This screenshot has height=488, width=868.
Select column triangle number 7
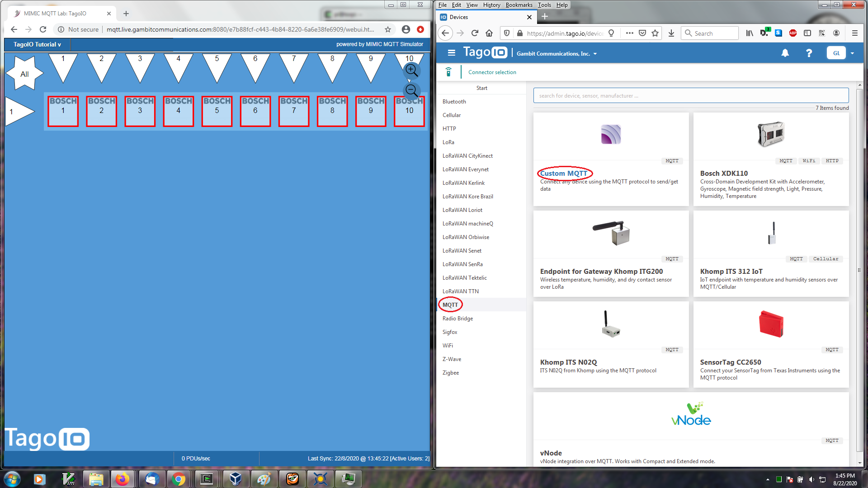[x=294, y=68]
